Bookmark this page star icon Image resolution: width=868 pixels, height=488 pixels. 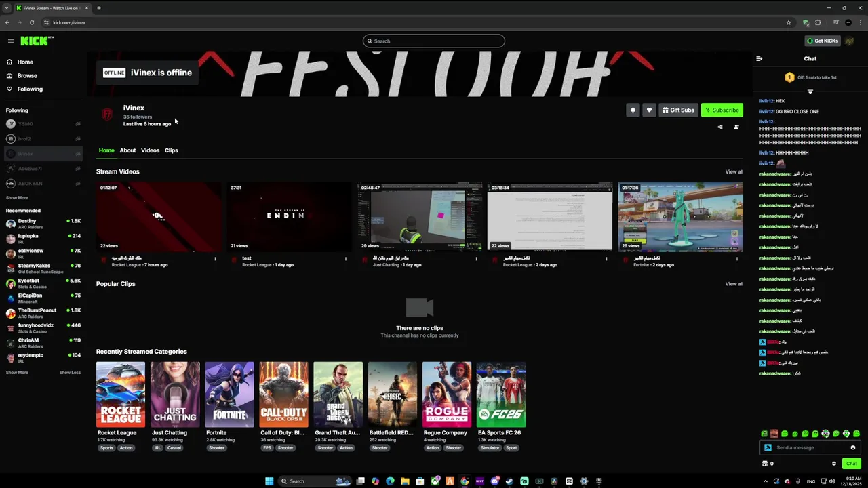coord(789,22)
